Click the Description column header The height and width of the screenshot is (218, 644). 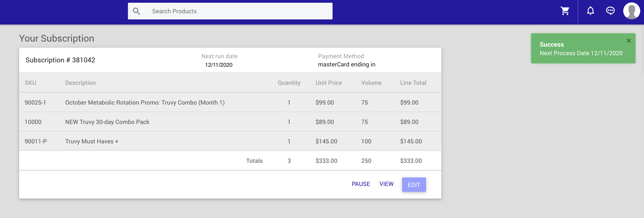coord(80,83)
